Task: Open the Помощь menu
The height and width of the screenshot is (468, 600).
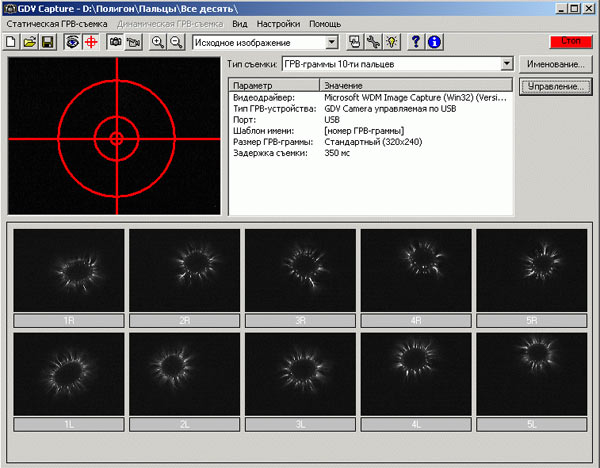Action: 325,24
